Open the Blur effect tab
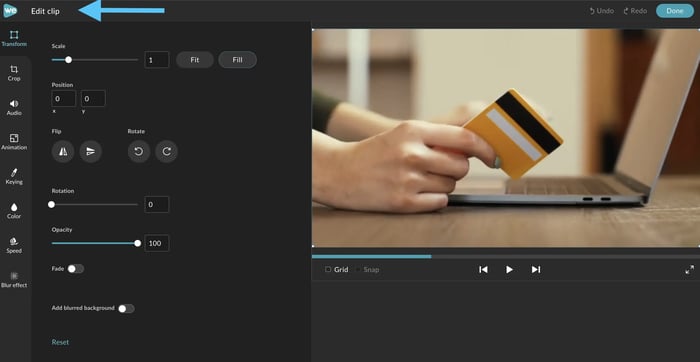Viewport: 700px width, 362px height. pos(14,279)
